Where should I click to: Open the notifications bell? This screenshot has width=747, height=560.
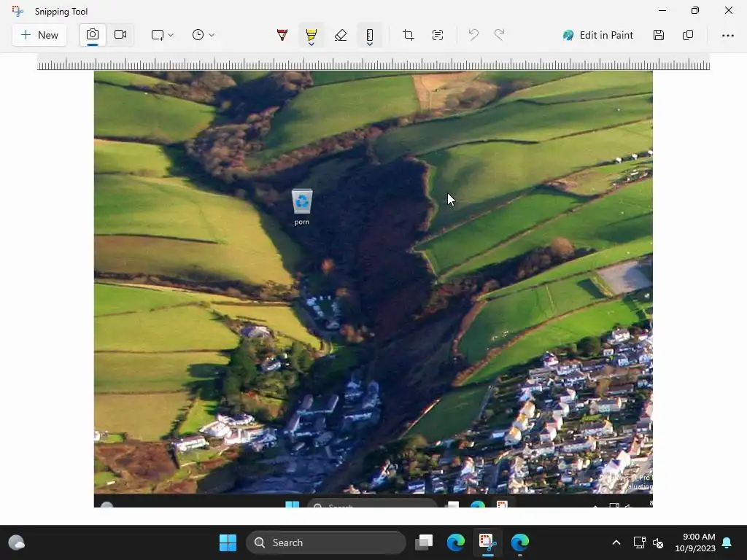click(x=727, y=542)
